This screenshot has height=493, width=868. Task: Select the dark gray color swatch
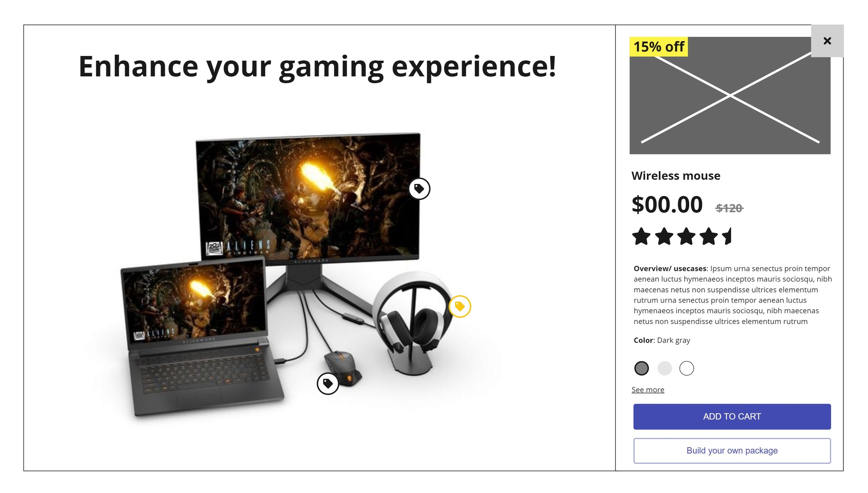click(x=642, y=368)
